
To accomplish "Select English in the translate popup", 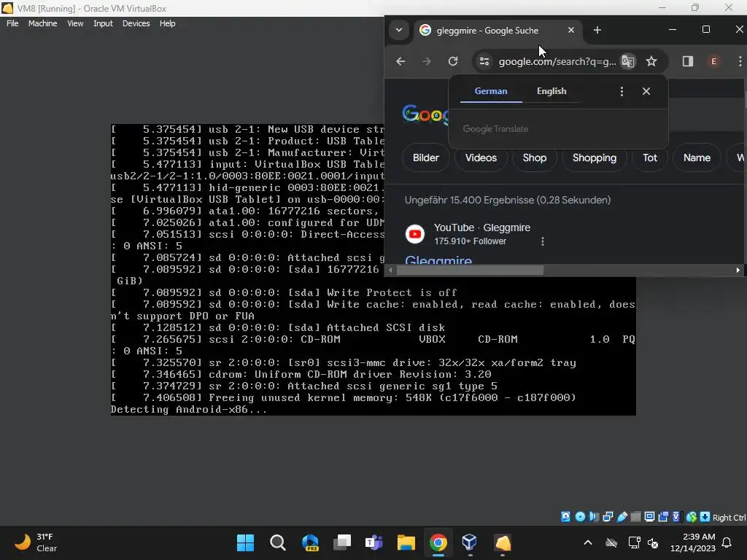I will click(551, 91).
